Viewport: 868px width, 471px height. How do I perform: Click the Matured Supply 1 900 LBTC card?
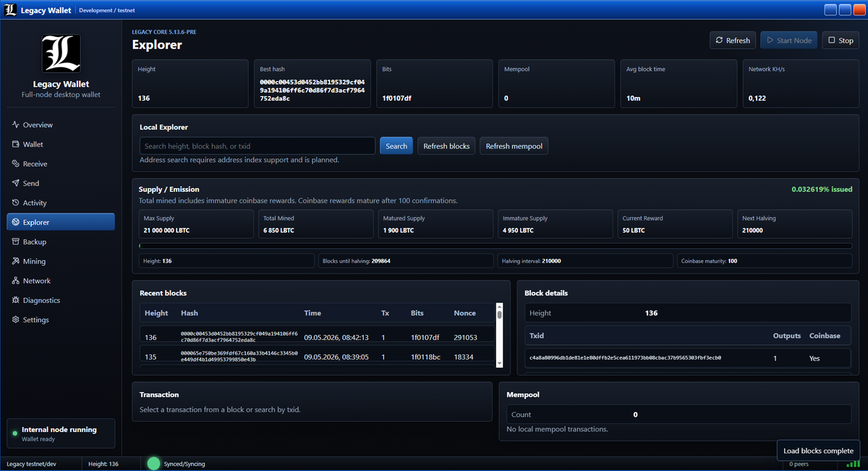[x=437, y=224]
